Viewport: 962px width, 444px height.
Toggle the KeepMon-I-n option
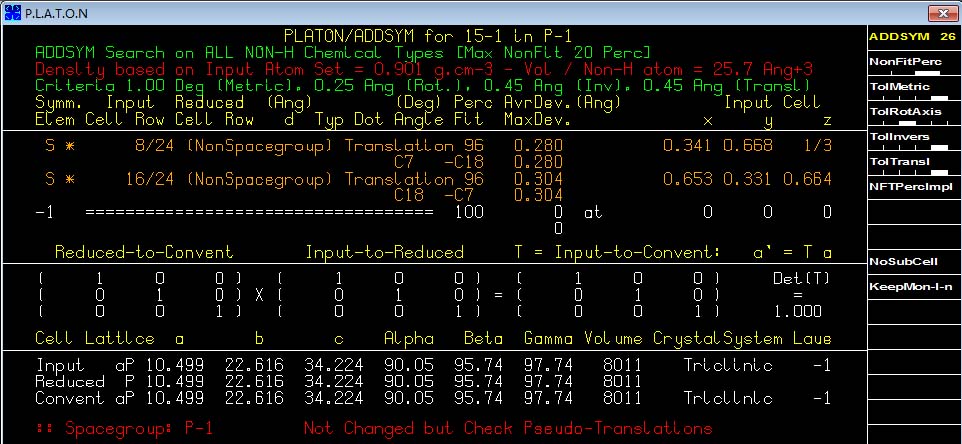tap(912, 287)
